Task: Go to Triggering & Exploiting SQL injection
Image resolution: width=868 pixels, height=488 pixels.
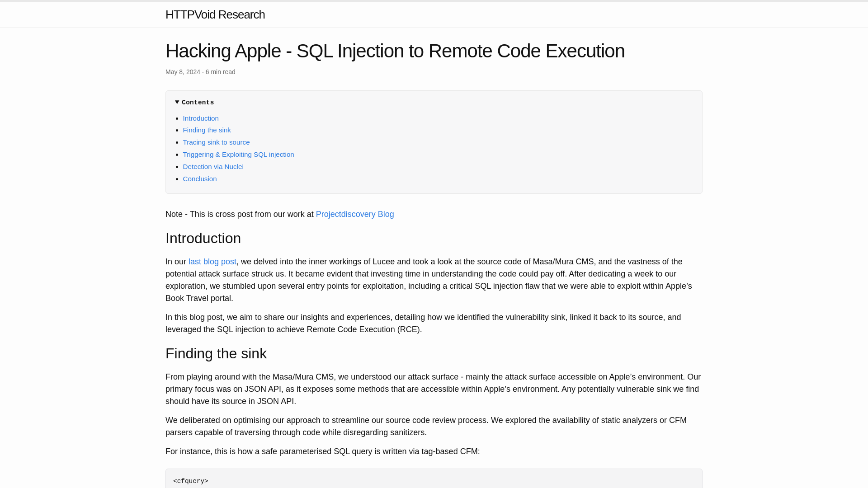Action: [238, 155]
